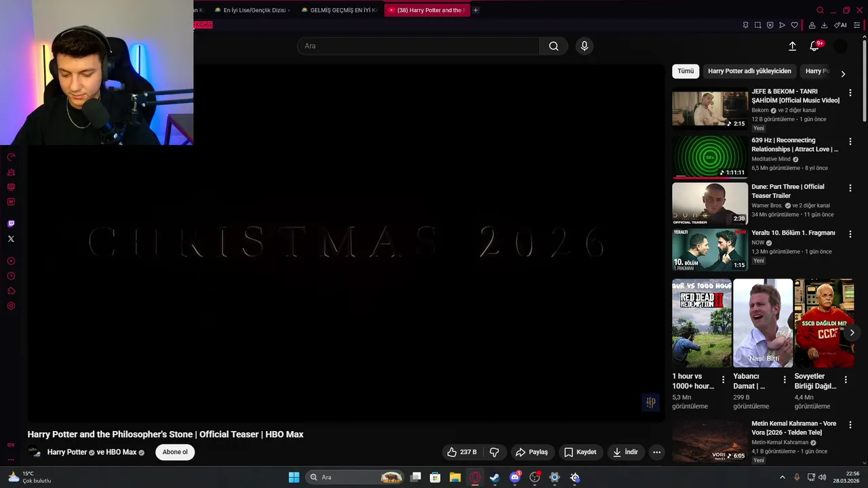The image size is (868, 488).
Task: Open options menu for Yeraltı 10. Bölüm video
Action: pos(850,234)
